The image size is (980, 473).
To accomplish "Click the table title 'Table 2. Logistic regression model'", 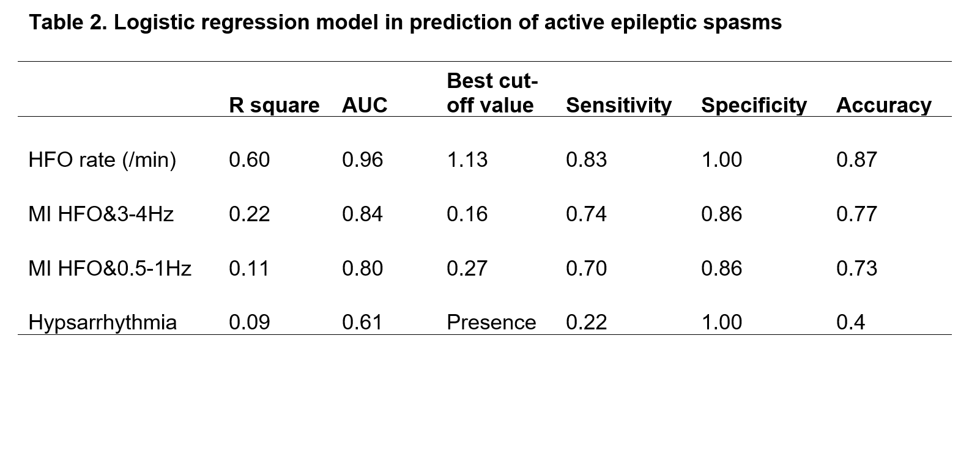I will (x=405, y=23).
